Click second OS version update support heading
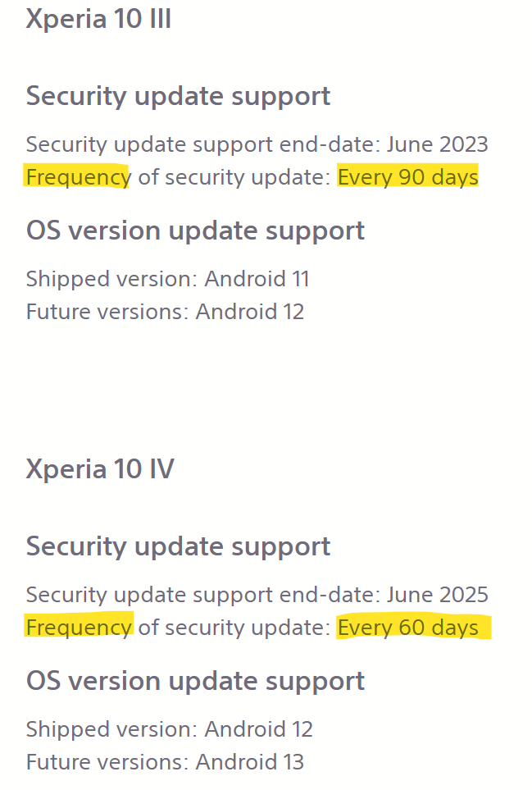 (x=195, y=682)
